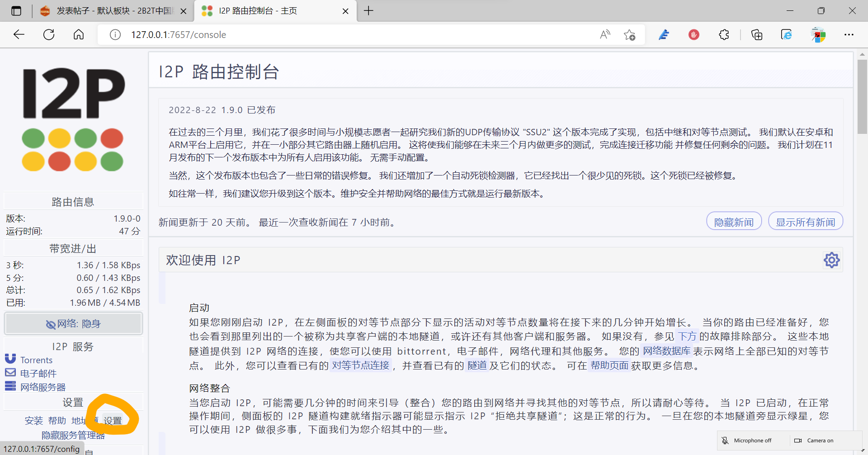868x455 pixels.
Task: Click the I2P logo in sidebar
Action: 73,119
